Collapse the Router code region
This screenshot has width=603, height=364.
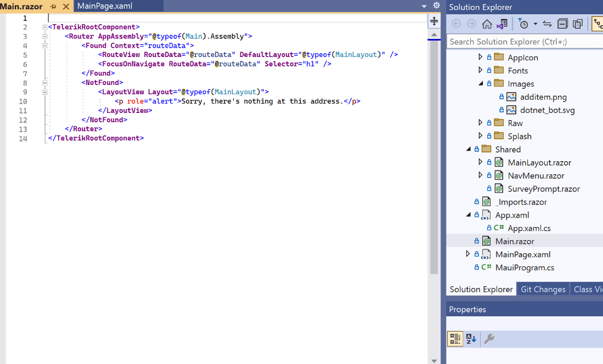click(x=44, y=37)
